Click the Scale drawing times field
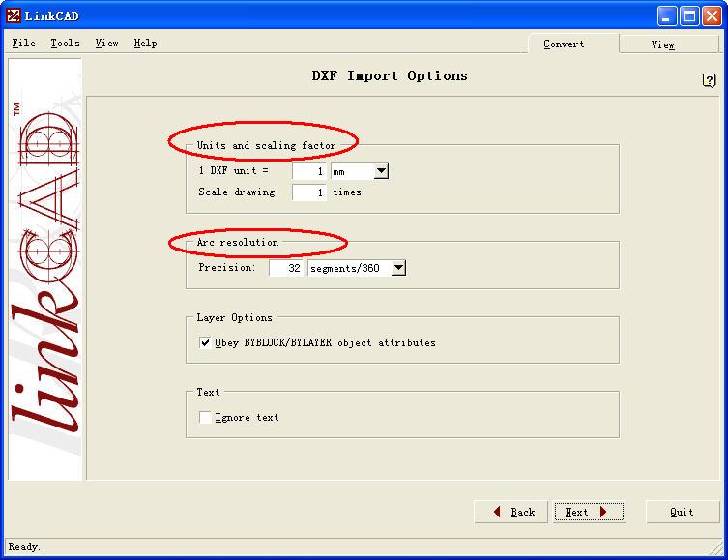This screenshot has width=728, height=560. click(x=309, y=192)
